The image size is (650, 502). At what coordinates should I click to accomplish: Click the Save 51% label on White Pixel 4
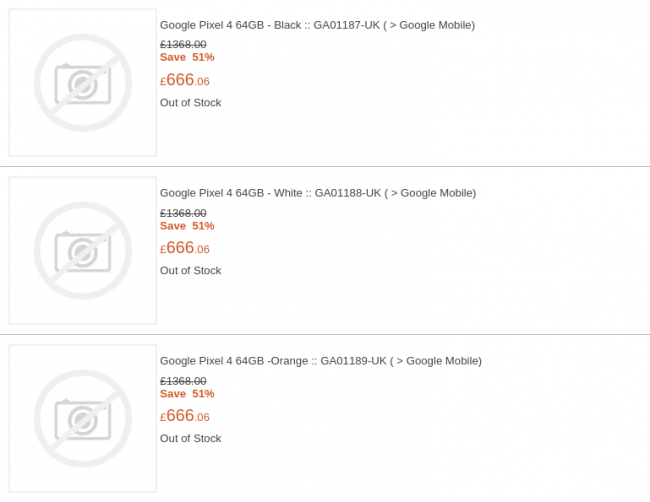(187, 225)
